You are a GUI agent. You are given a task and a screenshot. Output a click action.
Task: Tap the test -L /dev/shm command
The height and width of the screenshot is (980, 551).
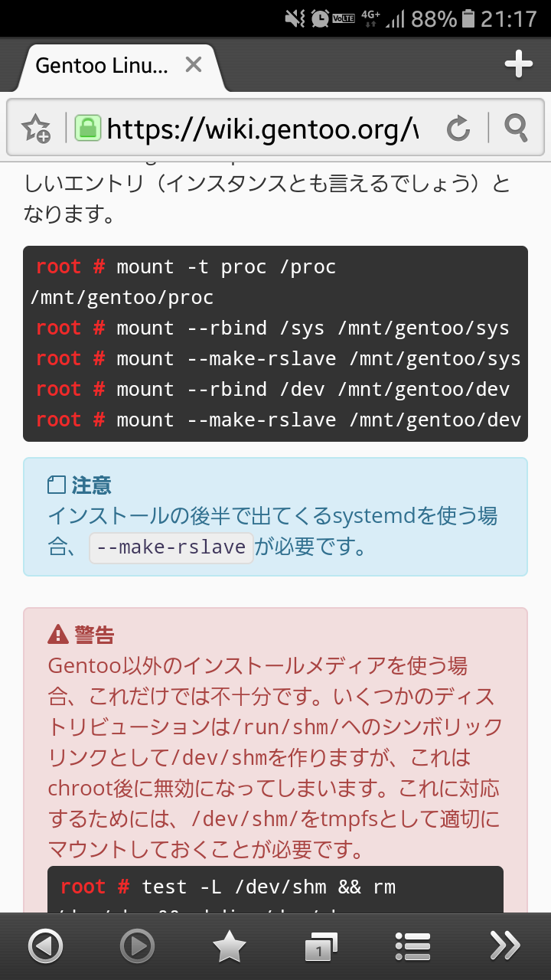click(x=268, y=887)
